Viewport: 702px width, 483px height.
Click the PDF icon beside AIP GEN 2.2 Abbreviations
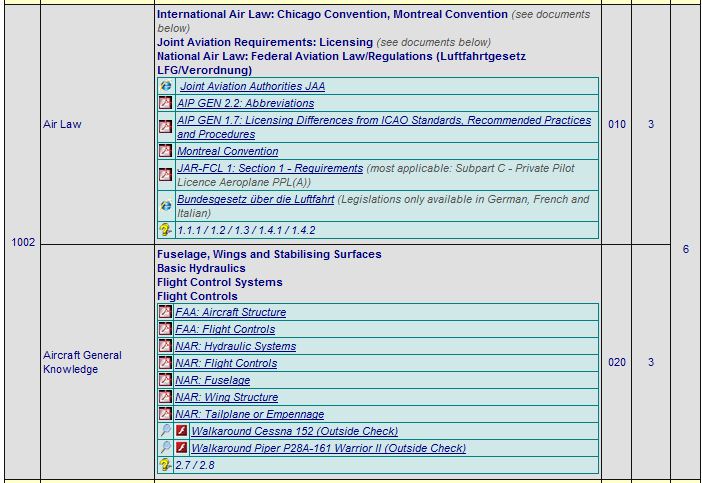pos(165,103)
